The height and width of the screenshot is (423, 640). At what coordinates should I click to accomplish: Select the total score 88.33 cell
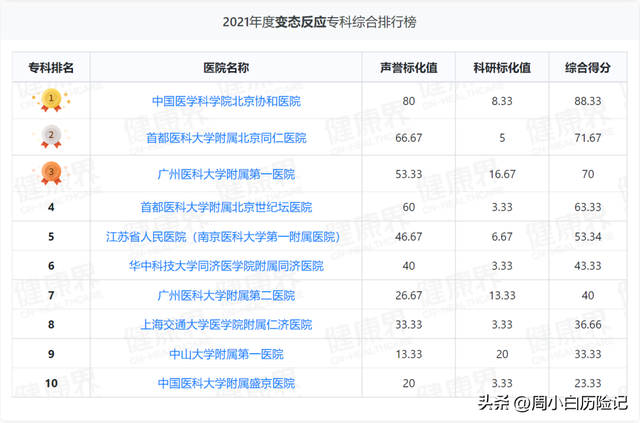click(588, 101)
